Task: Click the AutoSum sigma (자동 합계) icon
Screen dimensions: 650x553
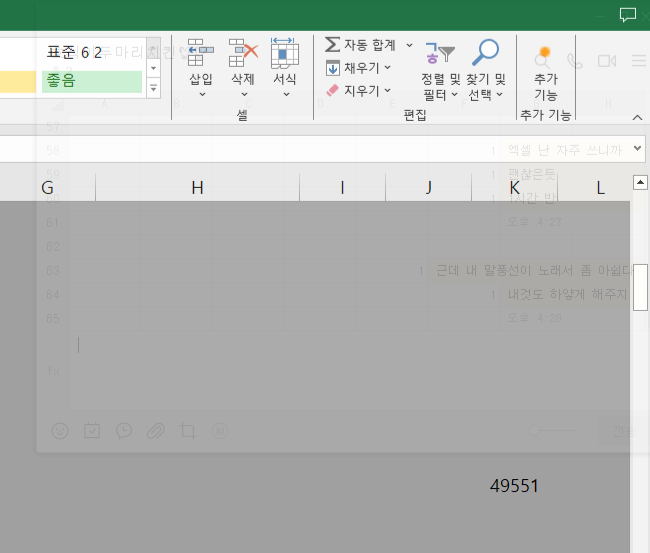Action: pos(332,44)
